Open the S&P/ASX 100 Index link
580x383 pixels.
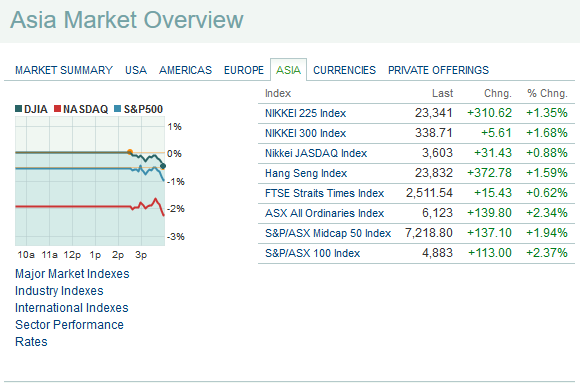coord(313,253)
